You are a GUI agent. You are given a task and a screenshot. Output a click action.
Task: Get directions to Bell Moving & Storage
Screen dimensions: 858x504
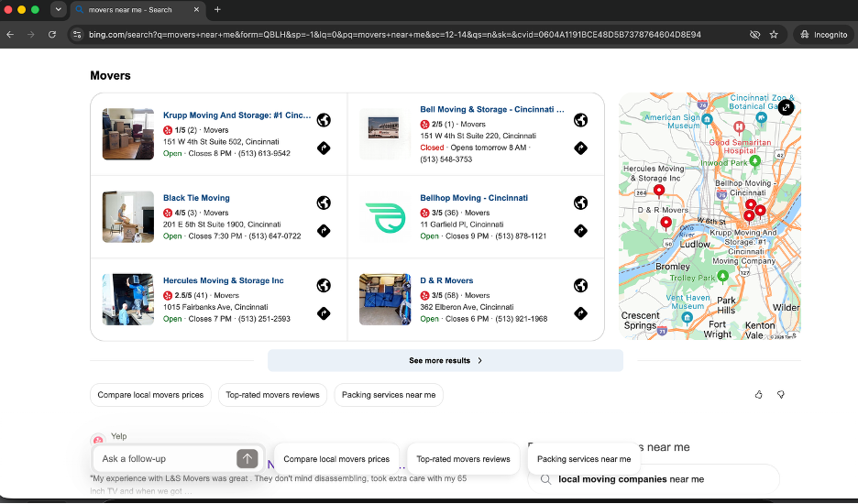click(580, 148)
